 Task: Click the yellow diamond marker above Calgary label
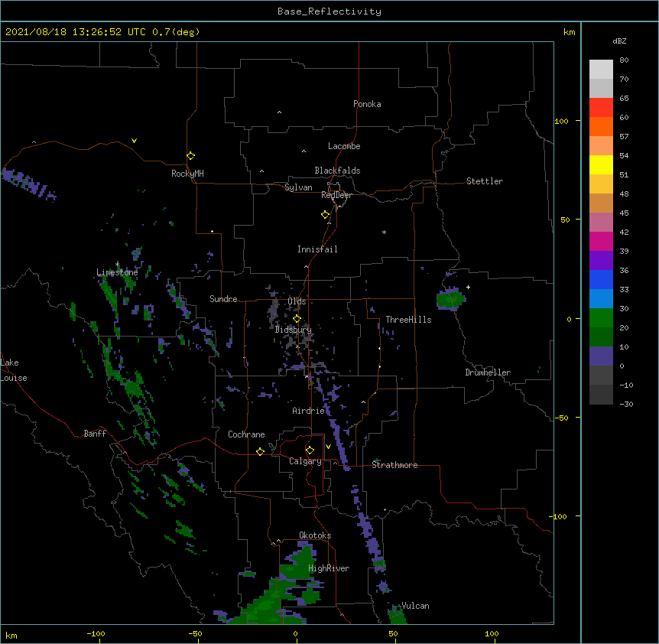[x=310, y=450]
